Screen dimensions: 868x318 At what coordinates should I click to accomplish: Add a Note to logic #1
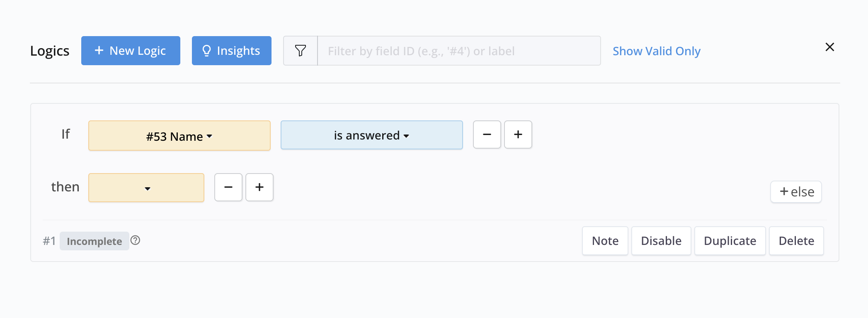point(605,241)
